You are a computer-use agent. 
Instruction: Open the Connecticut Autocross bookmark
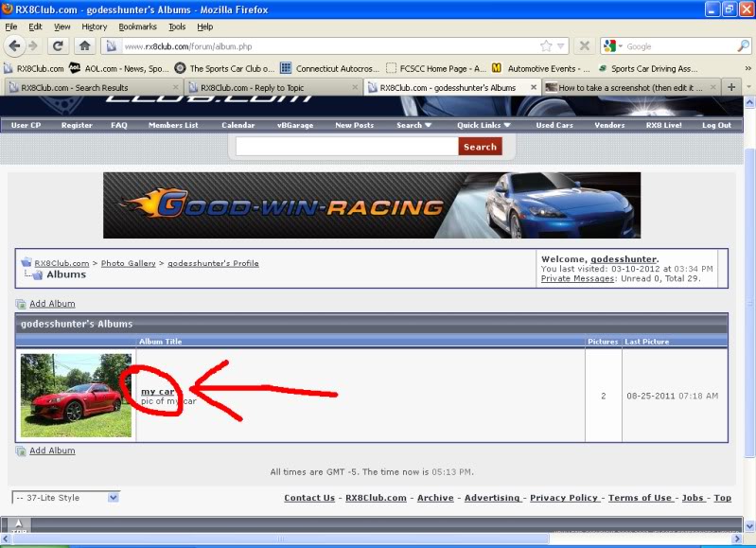(x=330, y=68)
